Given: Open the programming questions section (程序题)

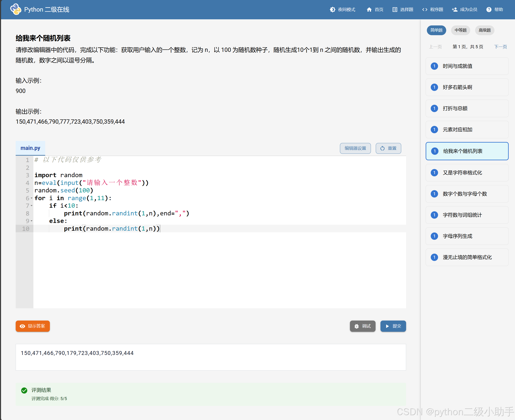Looking at the screenshot, I should pos(433,9).
